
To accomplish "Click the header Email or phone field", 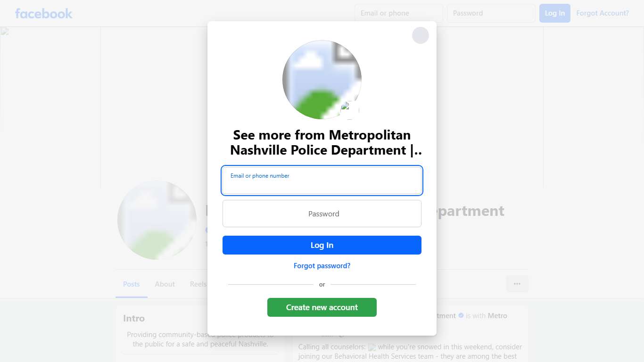I will pos(399,13).
